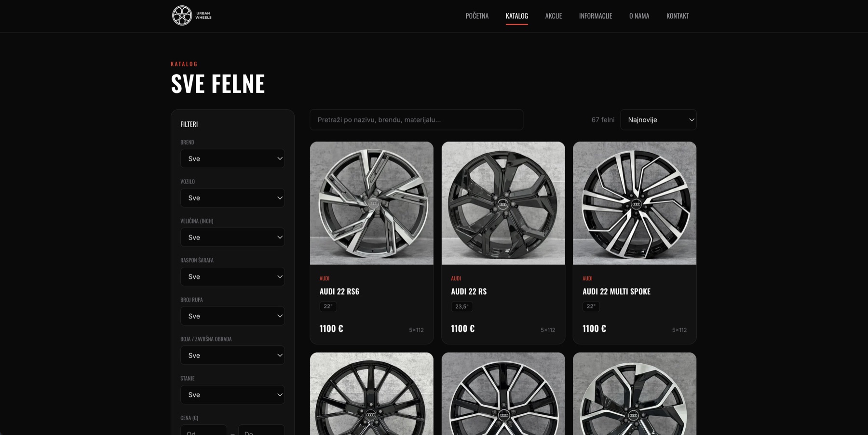Open the Kontakt nav item
This screenshot has height=435, width=868.
(x=678, y=16)
